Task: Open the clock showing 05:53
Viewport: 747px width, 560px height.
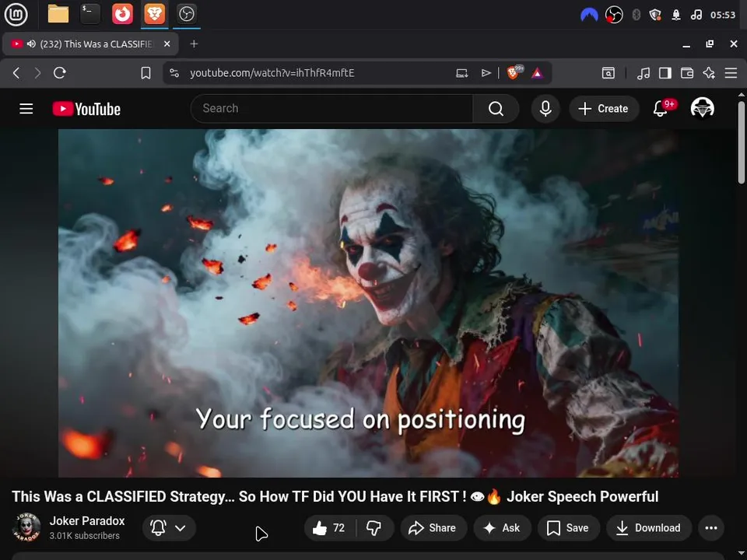Action: [x=723, y=16]
